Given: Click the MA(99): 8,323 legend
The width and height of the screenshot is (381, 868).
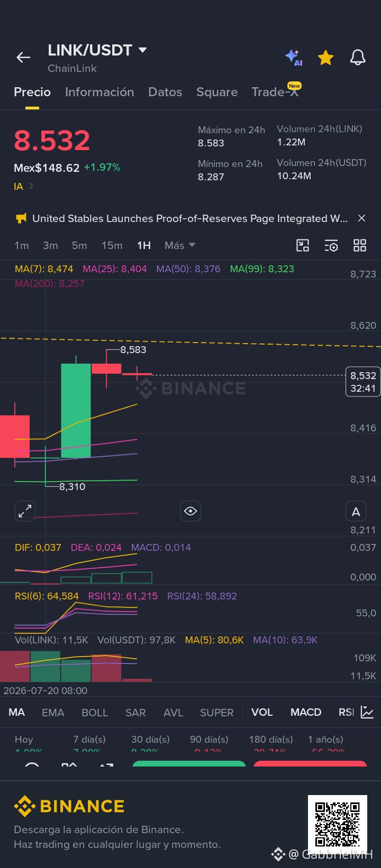Looking at the screenshot, I should [x=262, y=269].
